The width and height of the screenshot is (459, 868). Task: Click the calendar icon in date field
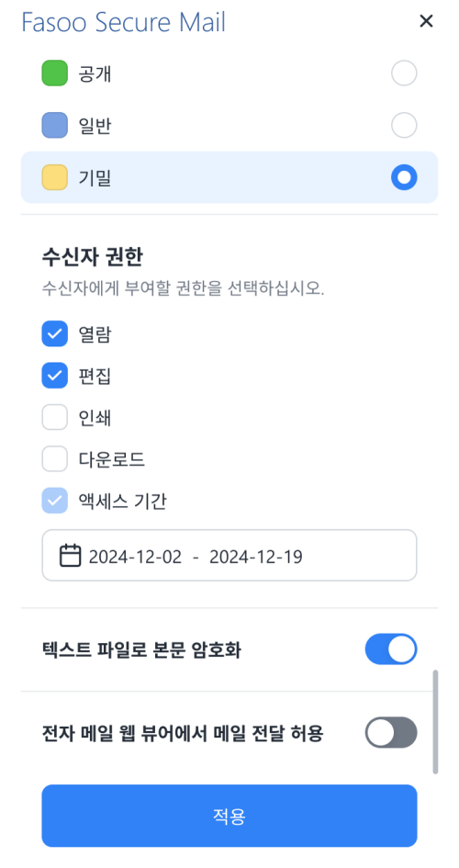pyautogui.click(x=71, y=556)
